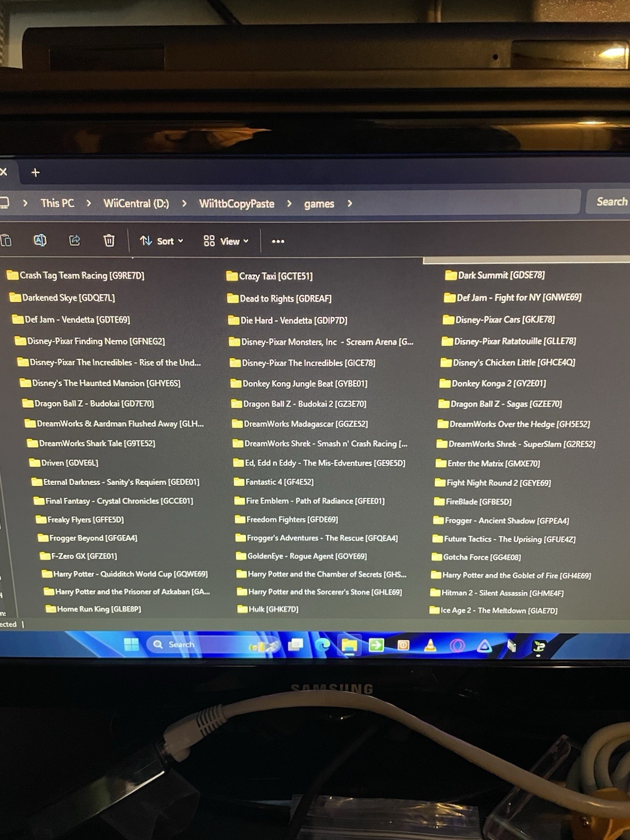Viewport: 630px width, 840px height.
Task: Select Fantastic 4 [GF4E52]
Action: pyautogui.click(x=274, y=481)
